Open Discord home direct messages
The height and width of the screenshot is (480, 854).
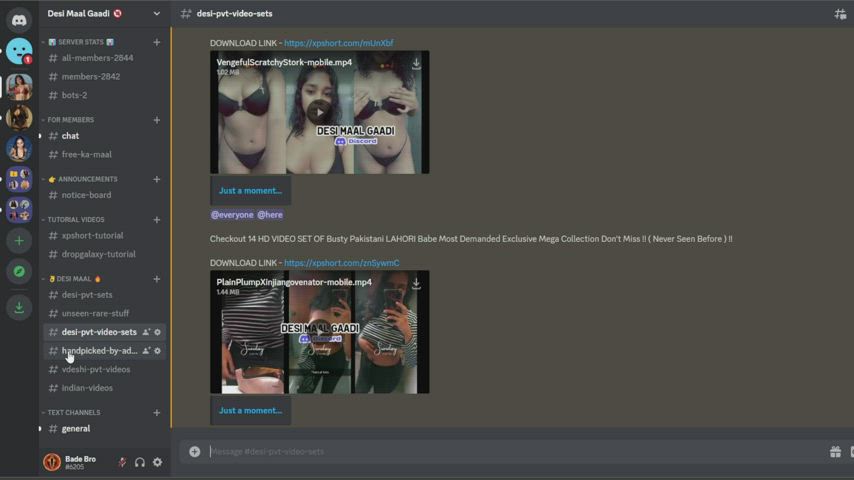19,20
